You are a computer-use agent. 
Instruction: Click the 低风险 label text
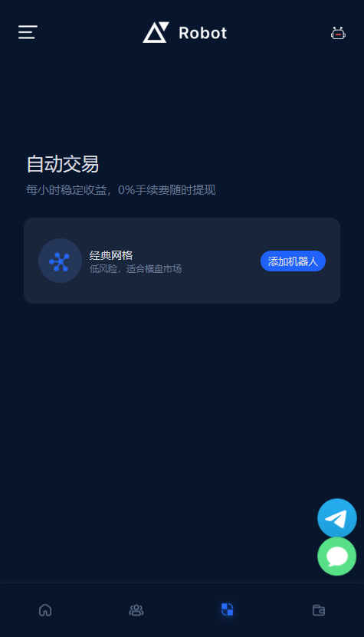click(103, 269)
